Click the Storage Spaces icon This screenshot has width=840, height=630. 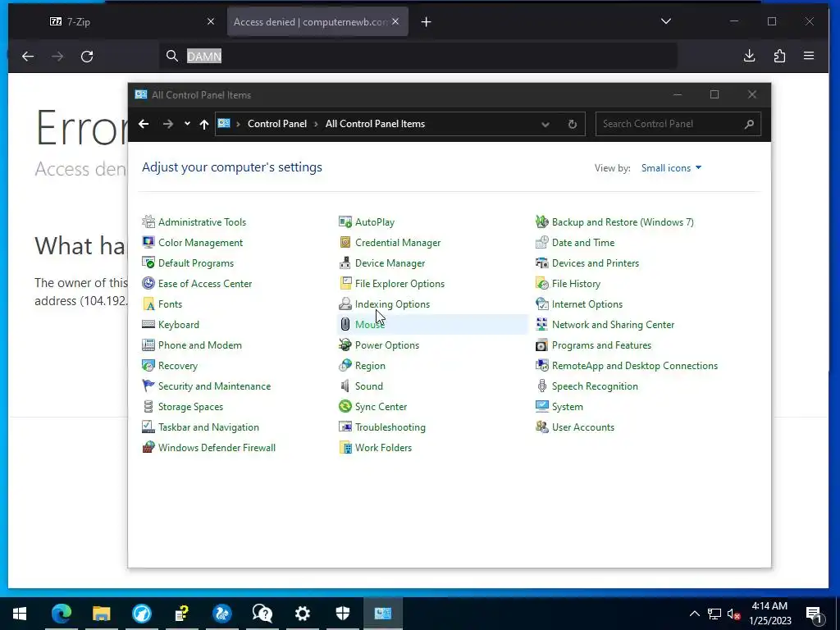tap(148, 407)
